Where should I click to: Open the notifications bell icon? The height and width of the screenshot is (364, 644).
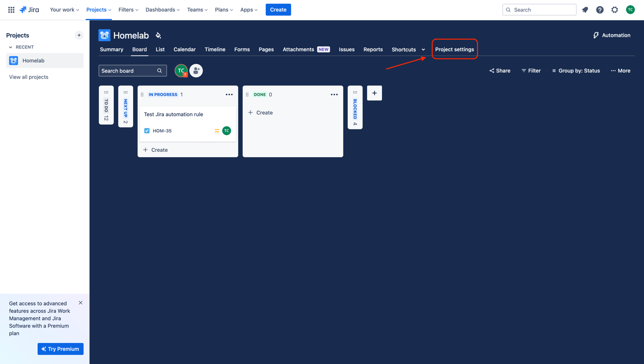[585, 10]
